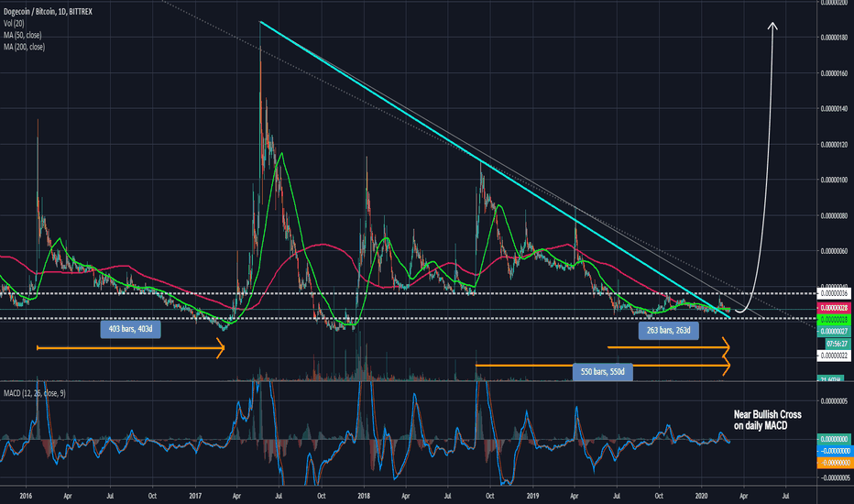Click the MACD 0.00000005 axis label
The width and height of the screenshot is (854, 504).
coord(835,401)
